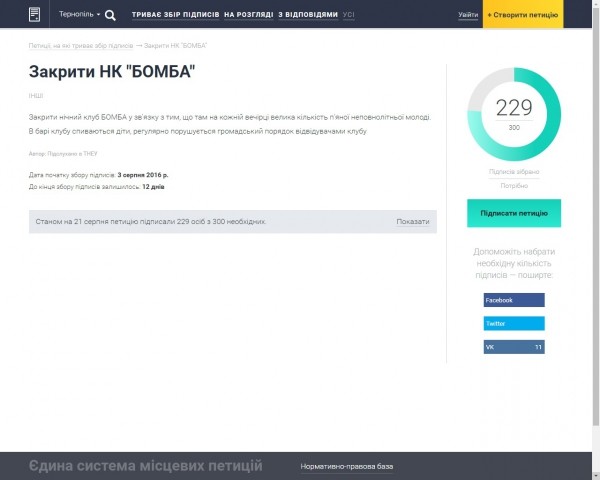Click the status text Станом на 21 серпня

[x=151, y=222]
